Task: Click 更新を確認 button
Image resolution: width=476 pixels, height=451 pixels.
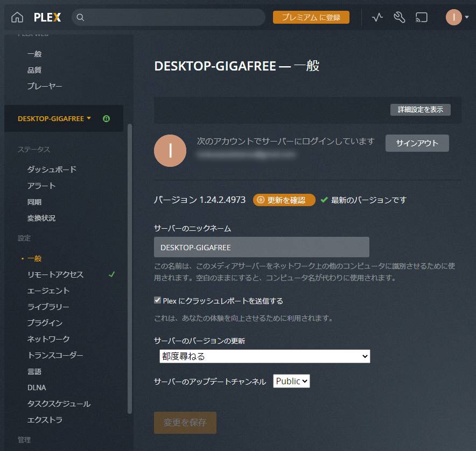Action: [284, 200]
